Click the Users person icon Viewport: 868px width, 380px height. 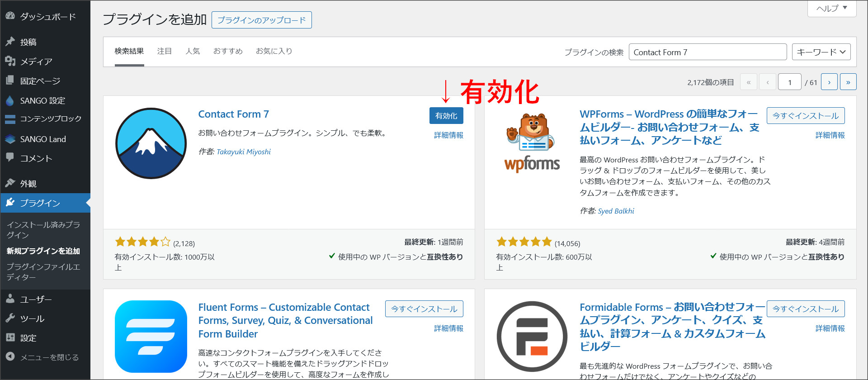[x=10, y=299]
